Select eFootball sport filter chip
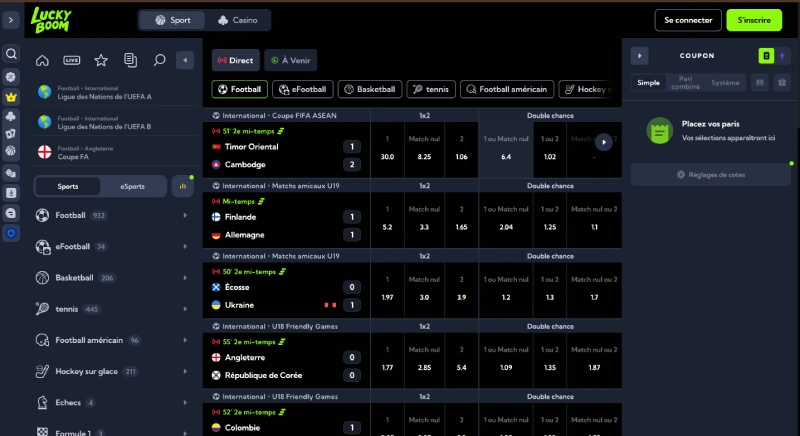The height and width of the screenshot is (436, 800). pyautogui.click(x=303, y=89)
